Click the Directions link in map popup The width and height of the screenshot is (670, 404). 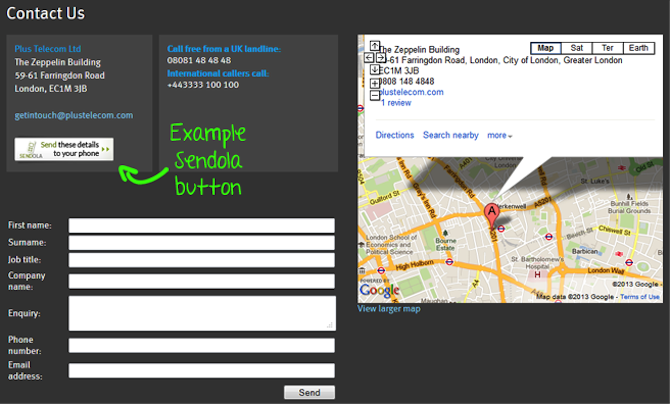394,135
